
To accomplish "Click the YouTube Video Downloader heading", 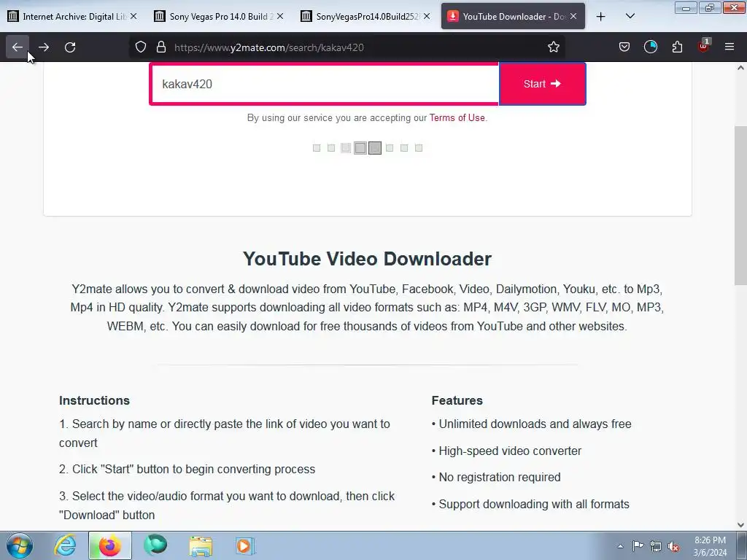I will point(367,259).
